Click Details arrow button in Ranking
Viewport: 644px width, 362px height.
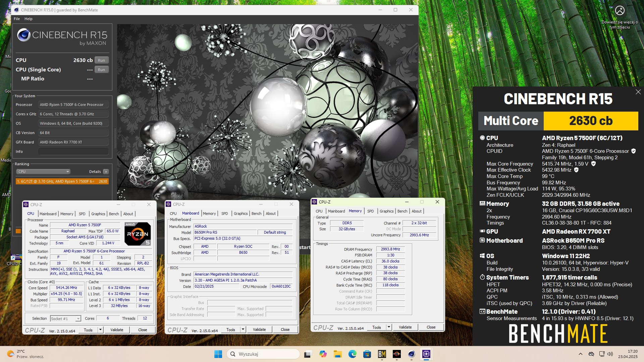click(x=106, y=172)
